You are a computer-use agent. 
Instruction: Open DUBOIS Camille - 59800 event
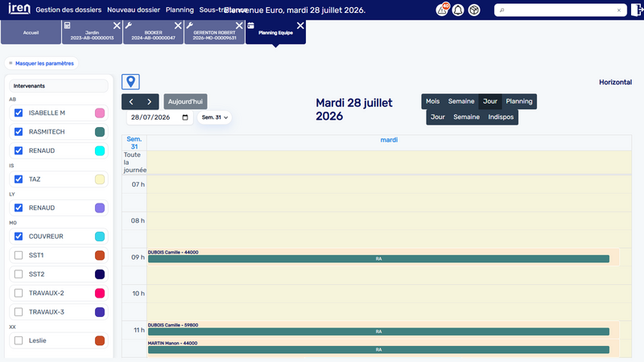click(383, 329)
